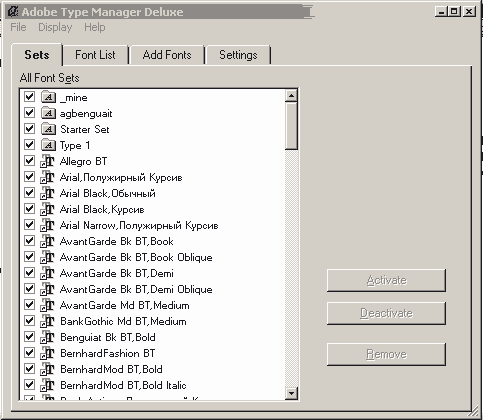This screenshot has width=483, height=420.
Task: Click font icon beside Arial Narrow,Полужирный Курсив
Action: click(47, 225)
